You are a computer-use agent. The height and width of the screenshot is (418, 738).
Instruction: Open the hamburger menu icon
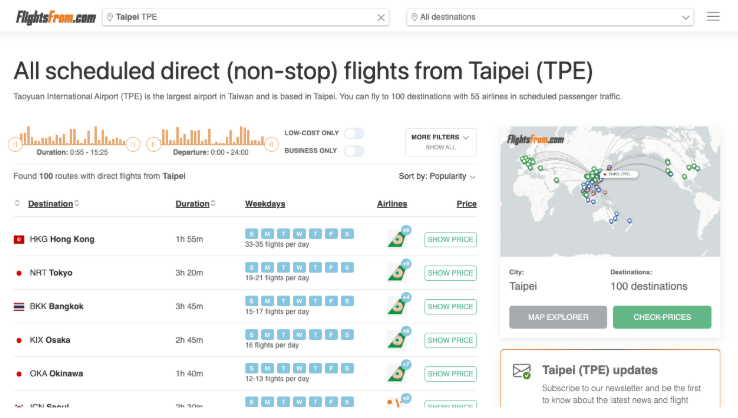(713, 17)
